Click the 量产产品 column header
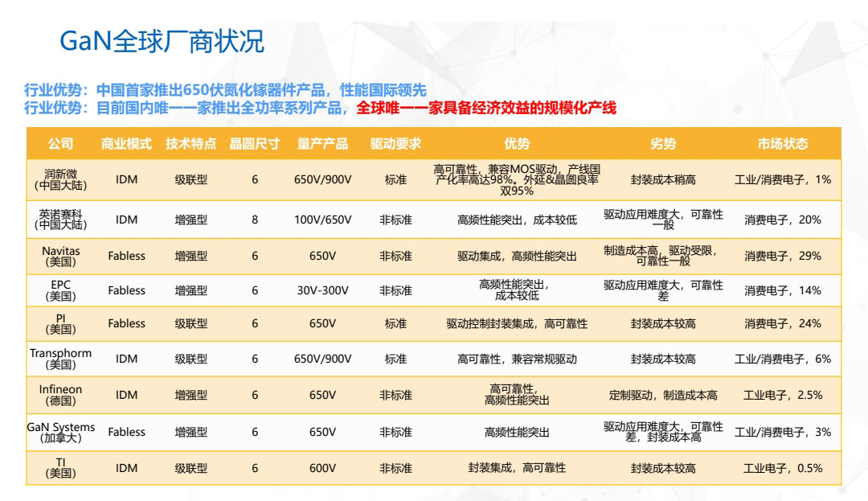The height and width of the screenshot is (501, 868). 322,144
